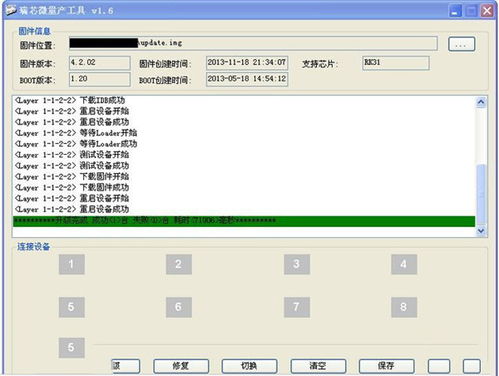Select device slot 6
Image resolution: width=499 pixels, height=376 pixels.
pyautogui.click(x=179, y=307)
